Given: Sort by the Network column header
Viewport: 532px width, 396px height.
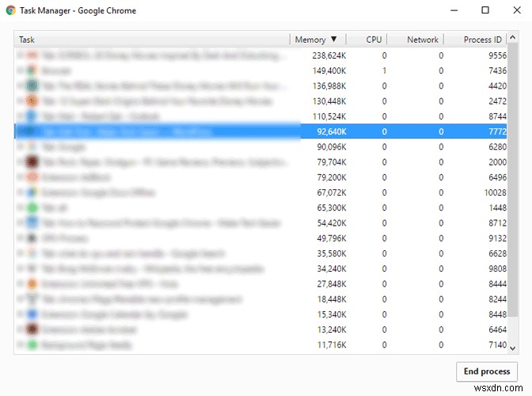Looking at the screenshot, I should coord(416,40).
